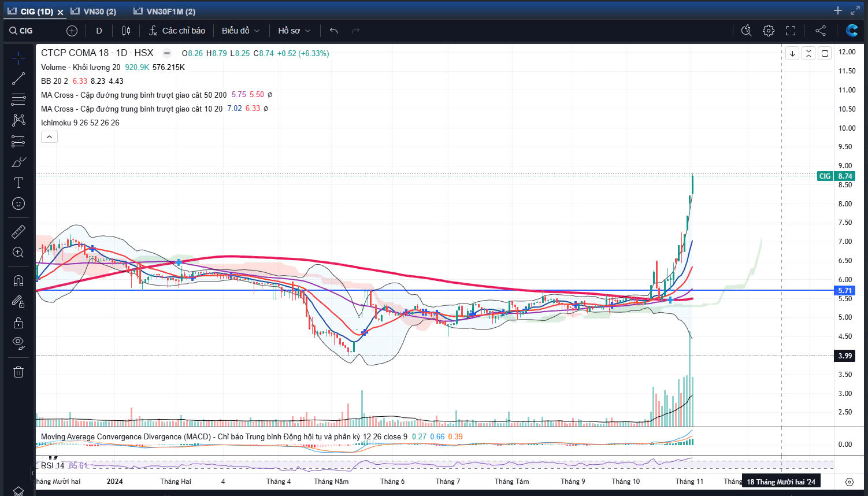Select the ruler measure tool
The width and height of the screenshot is (868, 496).
click(x=18, y=231)
